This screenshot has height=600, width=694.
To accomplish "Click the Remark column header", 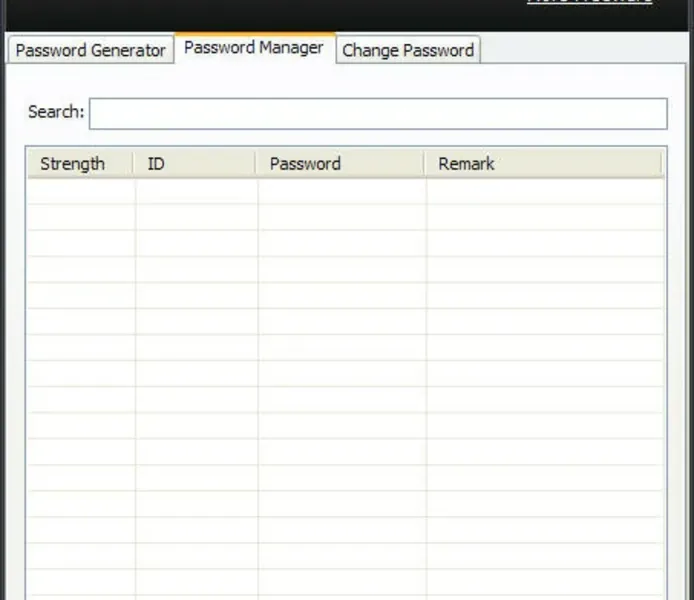I will [466, 164].
